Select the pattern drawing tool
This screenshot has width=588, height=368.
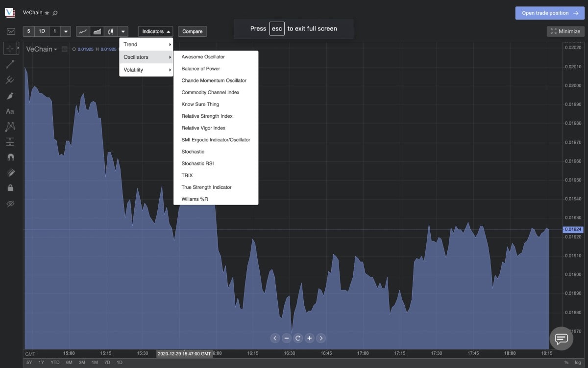[10, 127]
